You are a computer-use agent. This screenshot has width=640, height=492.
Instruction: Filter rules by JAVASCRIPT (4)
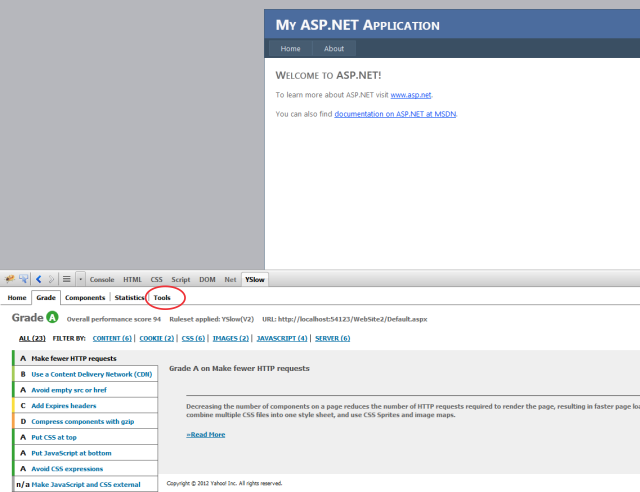(x=282, y=338)
